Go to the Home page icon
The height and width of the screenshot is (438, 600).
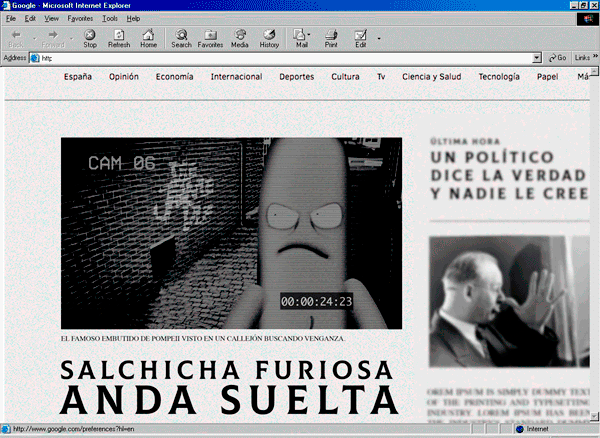coord(148,35)
